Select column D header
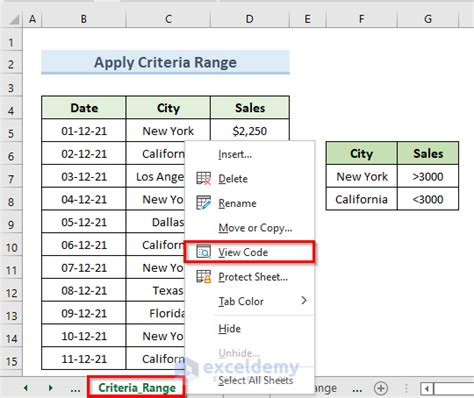474x398 pixels. tap(250, 19)
